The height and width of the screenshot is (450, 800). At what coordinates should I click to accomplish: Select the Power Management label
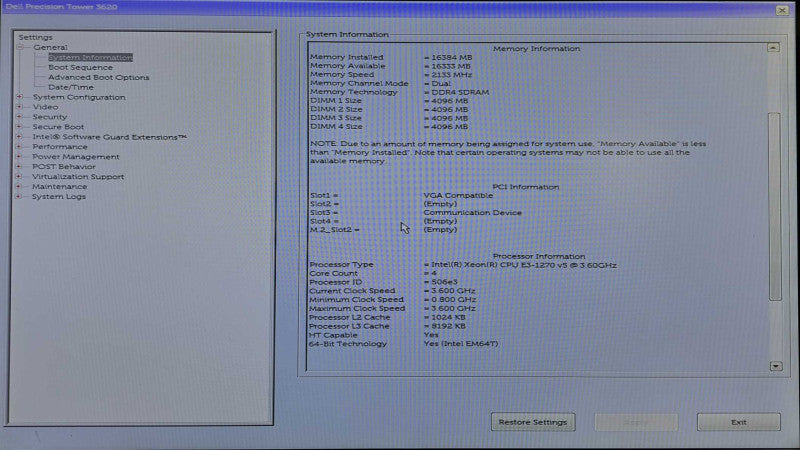pyautogui.click(x=76, y=157)
